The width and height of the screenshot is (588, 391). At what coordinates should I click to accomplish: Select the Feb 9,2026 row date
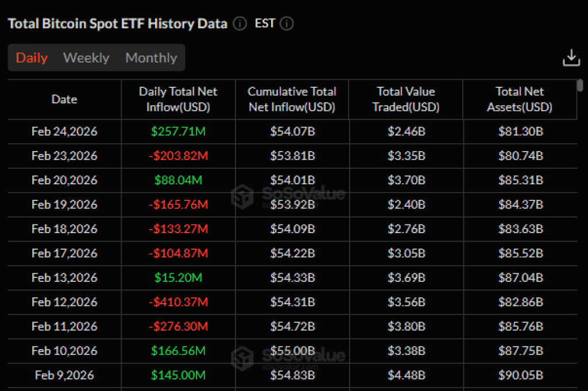coord(64,375)
